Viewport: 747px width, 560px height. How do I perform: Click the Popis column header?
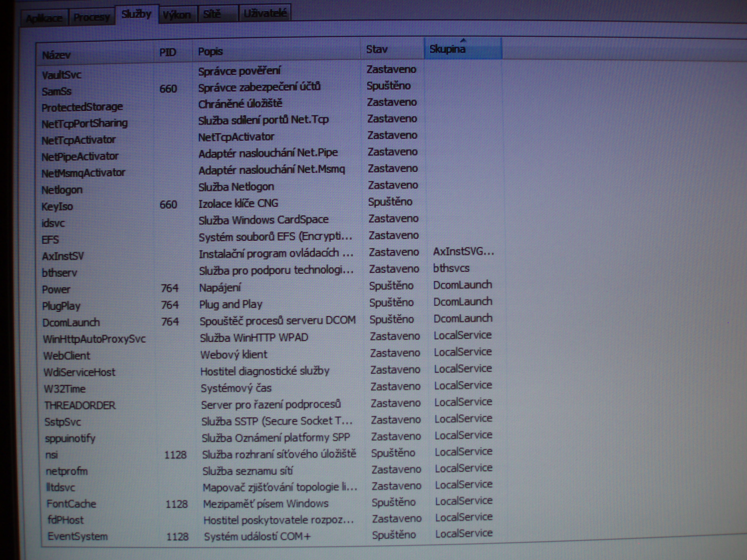coord(210,51)
